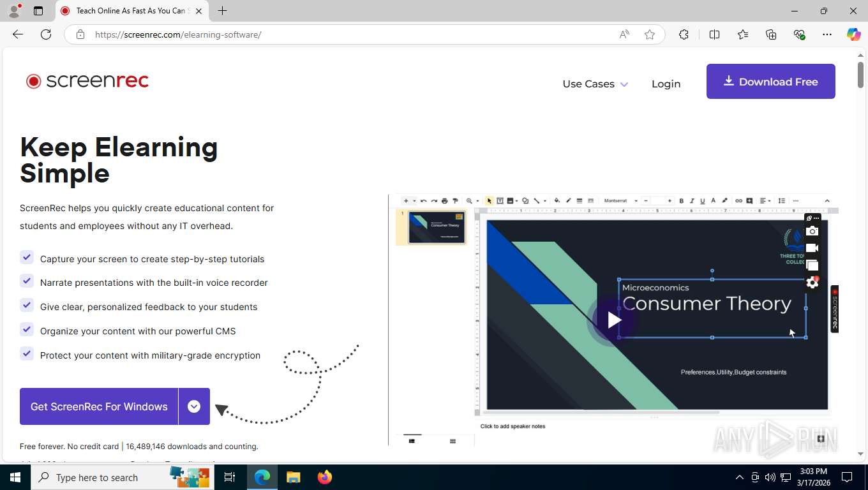Open the Collections icon
Viewport: 868px width, 490px height.
coord(771,34)
